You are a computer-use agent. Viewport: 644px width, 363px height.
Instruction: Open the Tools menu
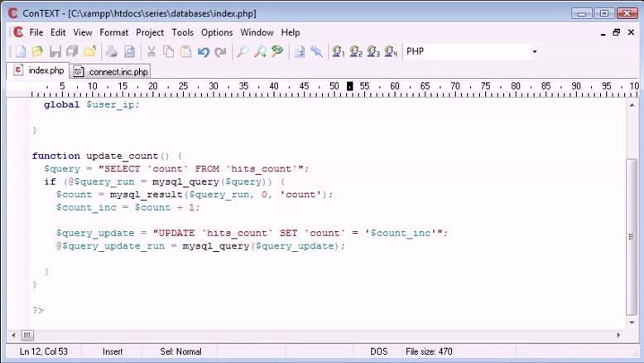(182, 32)
